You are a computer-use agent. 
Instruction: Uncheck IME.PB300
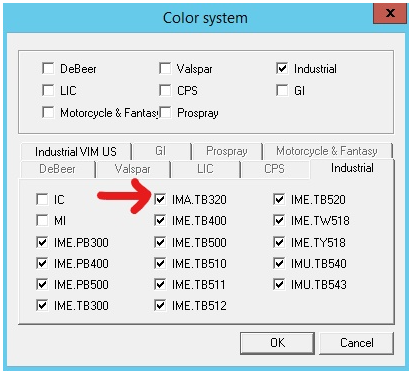pos(42,242)
